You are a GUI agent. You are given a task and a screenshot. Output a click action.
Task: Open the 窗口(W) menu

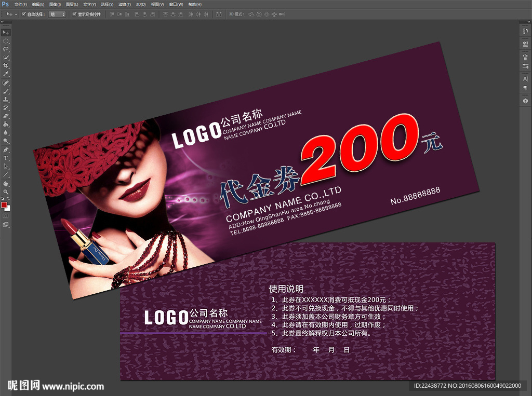(176, 4)
